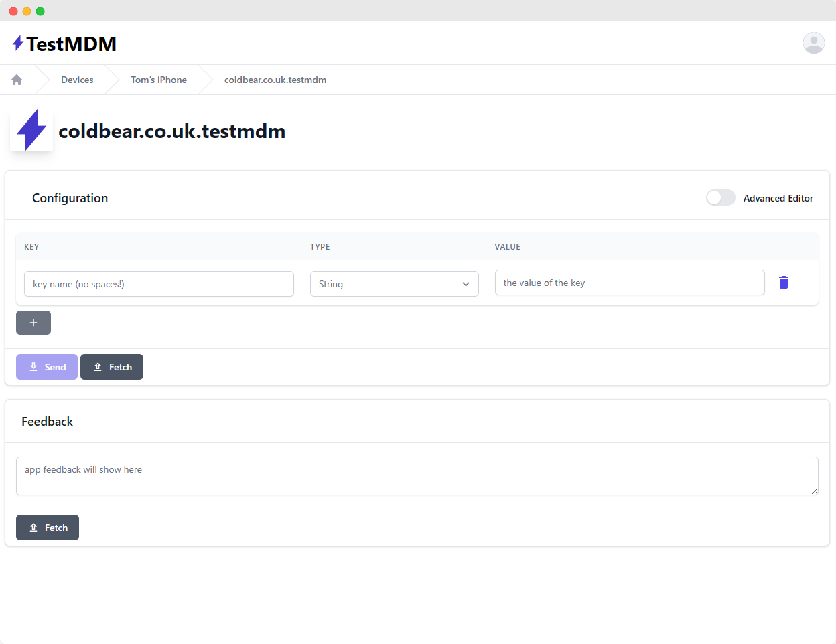Click the plus icon to add a new key
Image resolution: width=836 pixels, height=644 pixels.
pos(33,322)
